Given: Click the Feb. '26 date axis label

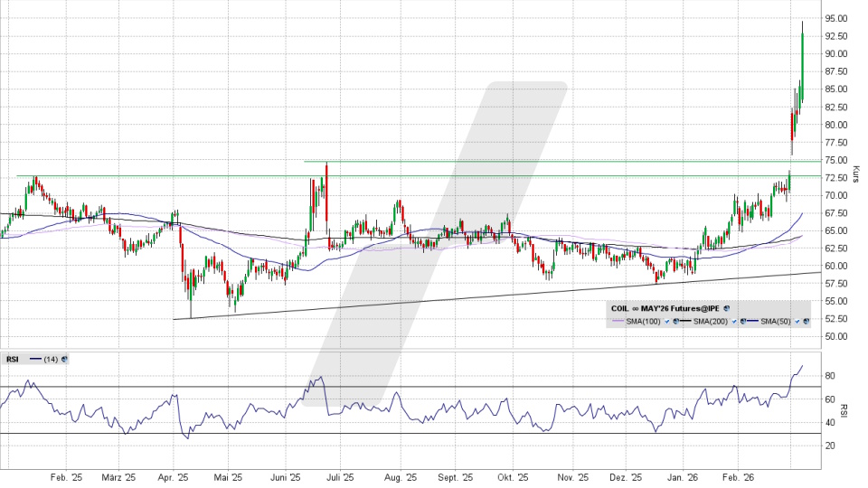Looking at the screenshot, I should tap(739, 477).
